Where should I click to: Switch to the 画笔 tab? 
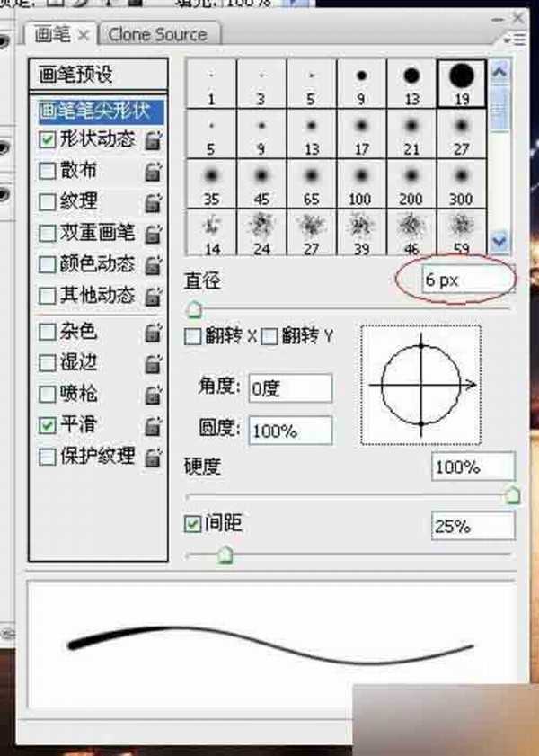click(51, 34)
